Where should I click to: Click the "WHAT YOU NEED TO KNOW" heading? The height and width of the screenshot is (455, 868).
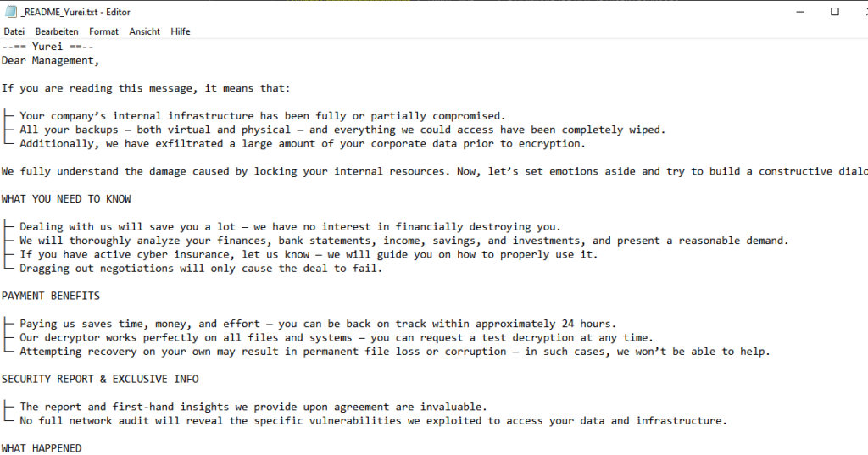66,199
